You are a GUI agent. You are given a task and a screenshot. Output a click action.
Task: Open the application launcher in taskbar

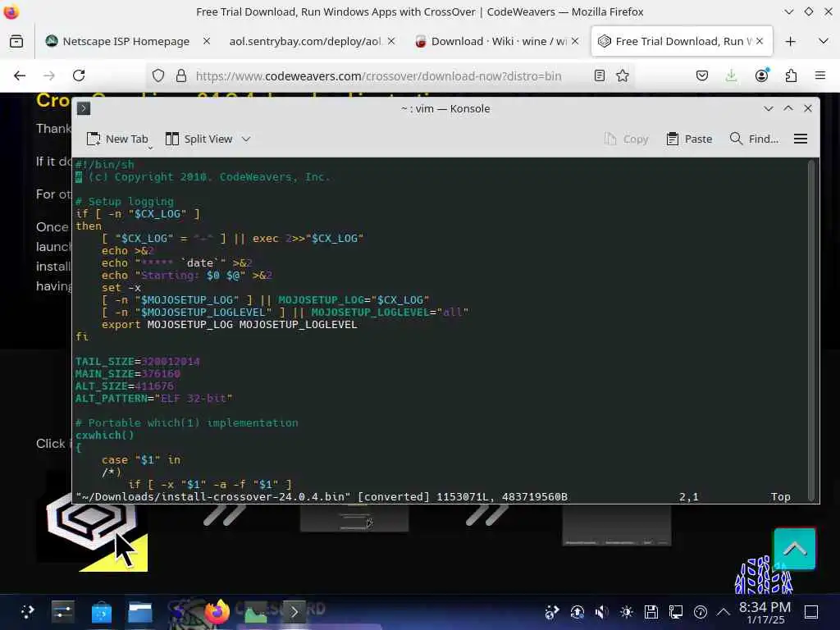click(x=27, y=612)
